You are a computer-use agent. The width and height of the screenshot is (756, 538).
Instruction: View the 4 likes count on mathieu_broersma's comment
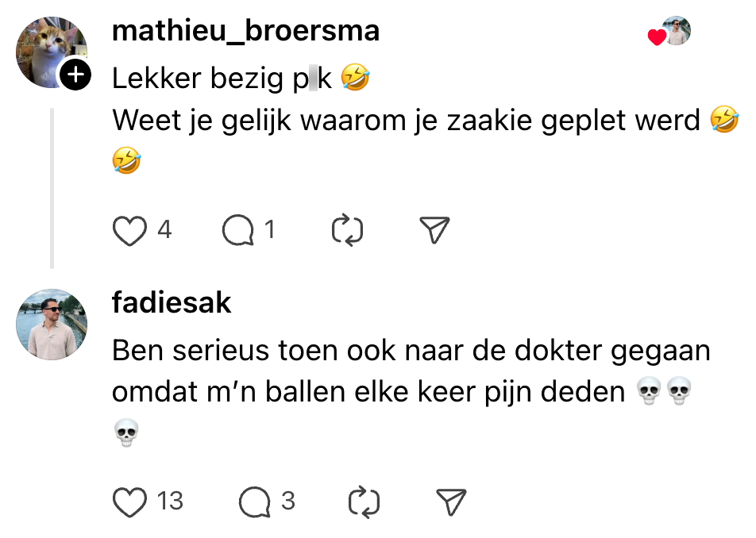(164, 230)
